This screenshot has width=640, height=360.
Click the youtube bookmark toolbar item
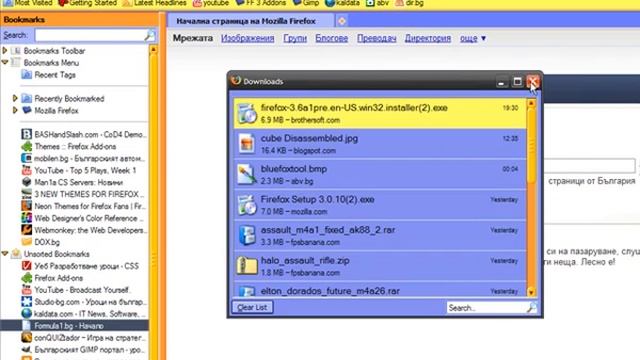(x=211, y=3)
